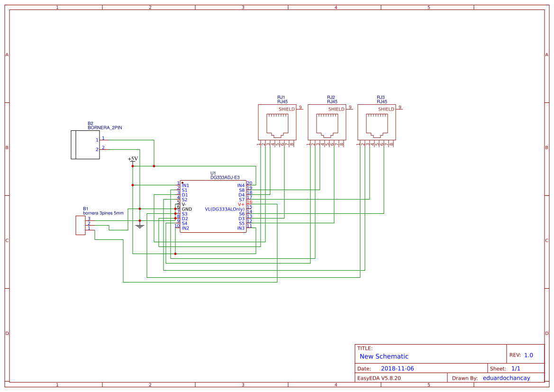The height and width of the screenshot is (392, 554).
Task: Click the EasyEDA V5.8.20 version text
Action: tap(379, 378)
